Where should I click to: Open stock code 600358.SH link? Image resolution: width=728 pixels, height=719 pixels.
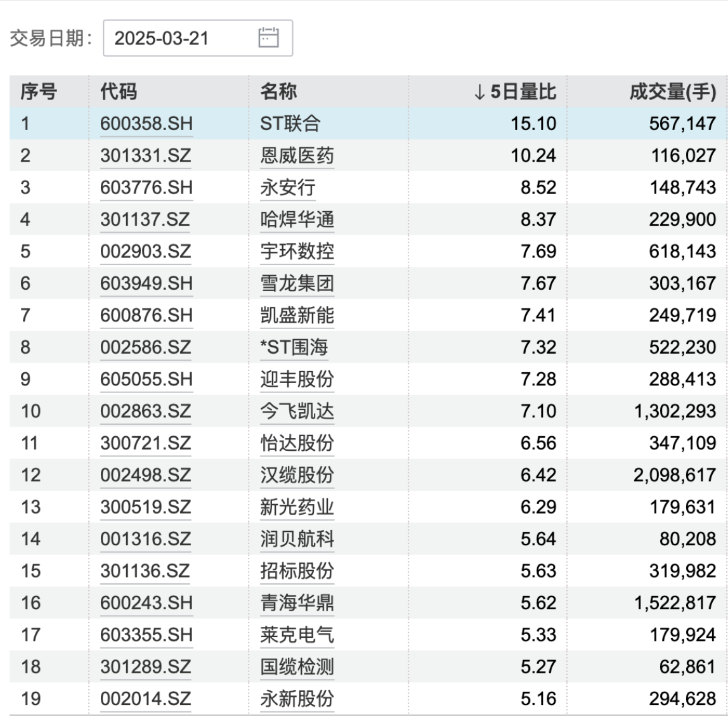click(146, 124)
